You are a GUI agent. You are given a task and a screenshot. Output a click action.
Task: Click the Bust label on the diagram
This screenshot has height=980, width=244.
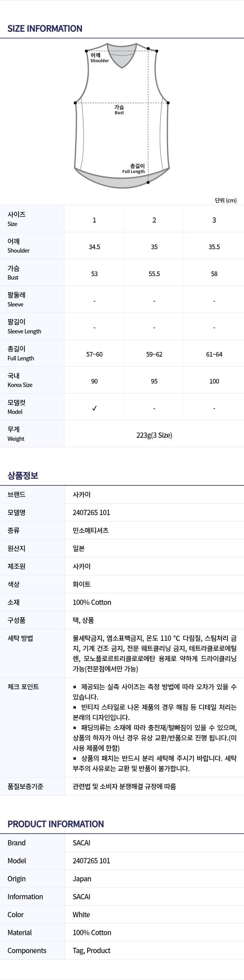119,110
